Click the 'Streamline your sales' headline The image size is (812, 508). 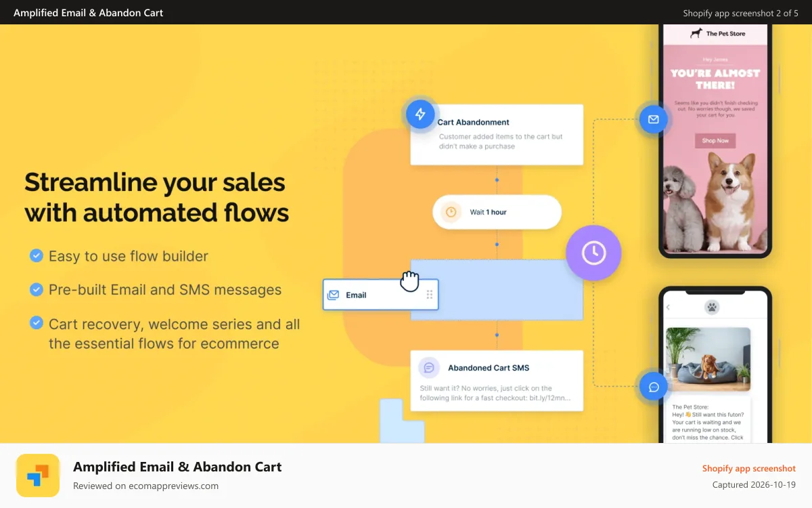pyautogui.click(x=157, y=196)
